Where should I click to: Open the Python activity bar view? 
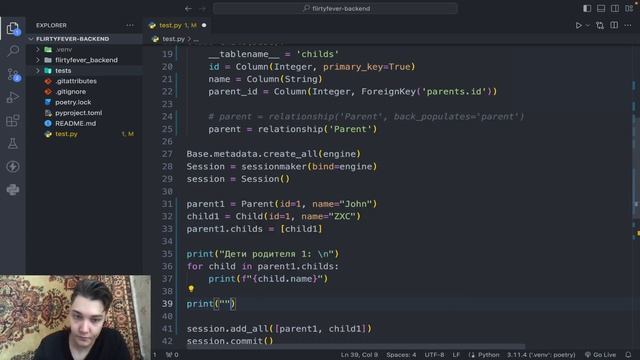13,190
